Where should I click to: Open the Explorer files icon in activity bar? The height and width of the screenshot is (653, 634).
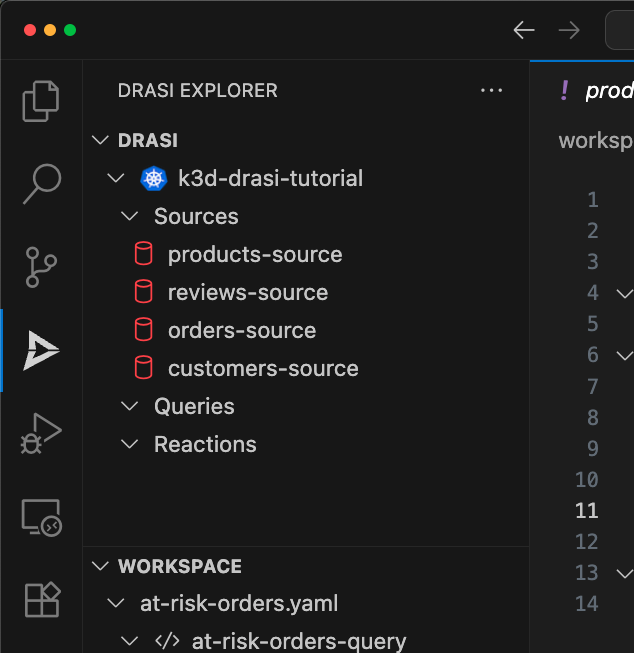pos(41,101)
